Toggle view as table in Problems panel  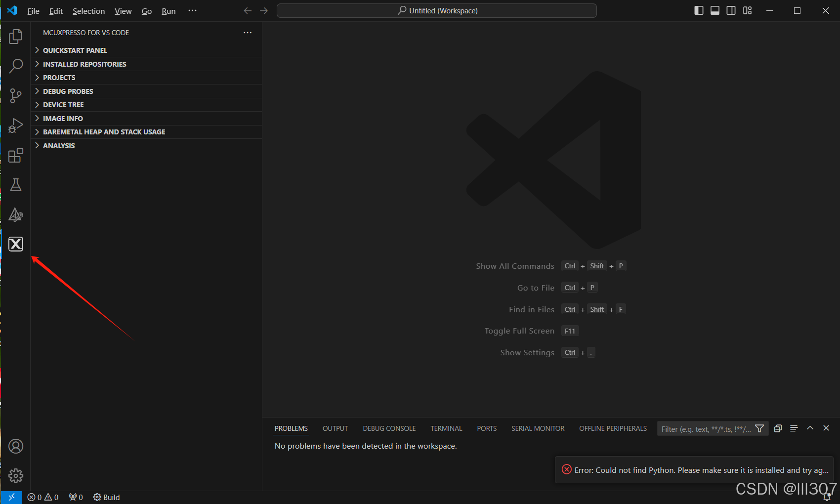coord(794,428)
